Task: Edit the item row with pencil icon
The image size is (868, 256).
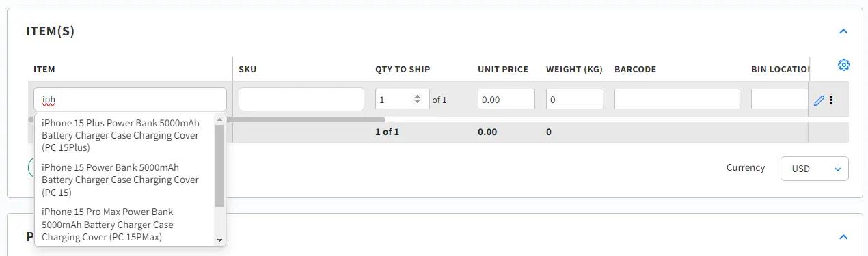Action: tap(819, 100)
